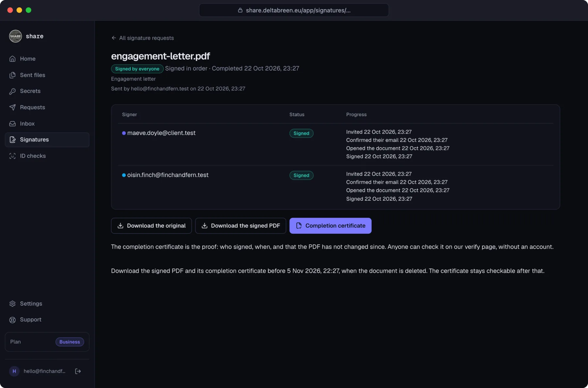Open Sent files icon in sidebar
This screenshot has height=388, width=588.
coord(12,75)
